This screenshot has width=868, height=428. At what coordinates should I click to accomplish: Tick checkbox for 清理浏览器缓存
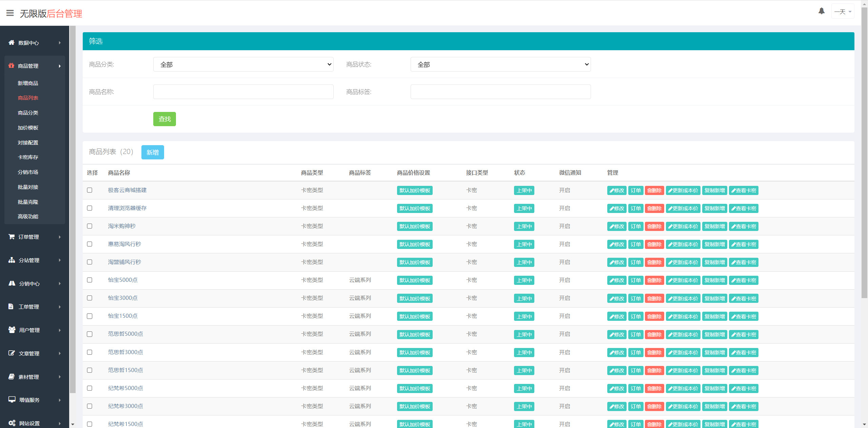(x=90, y=208)
